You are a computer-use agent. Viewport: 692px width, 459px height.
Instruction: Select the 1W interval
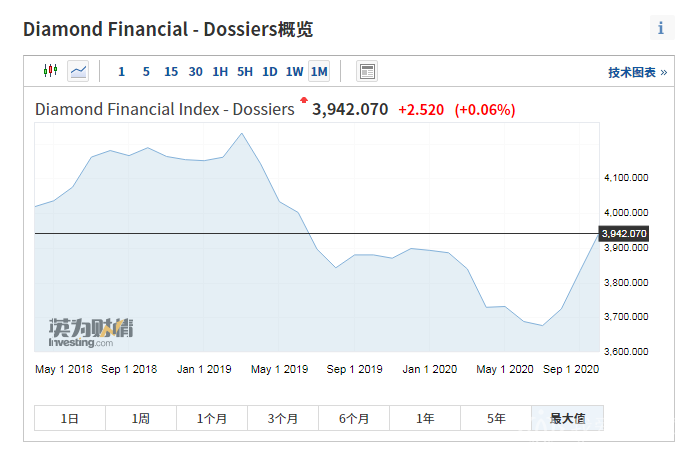(x=294, y=71)
